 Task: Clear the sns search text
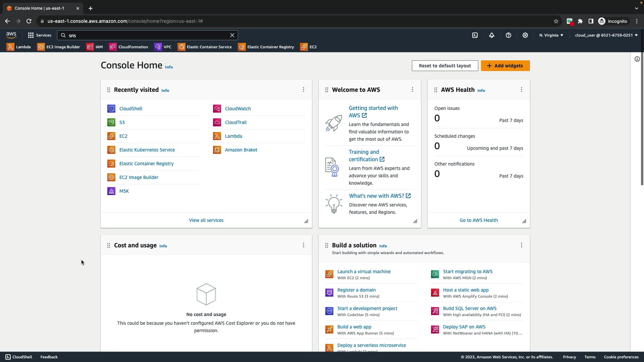click(x=232, y=35)
